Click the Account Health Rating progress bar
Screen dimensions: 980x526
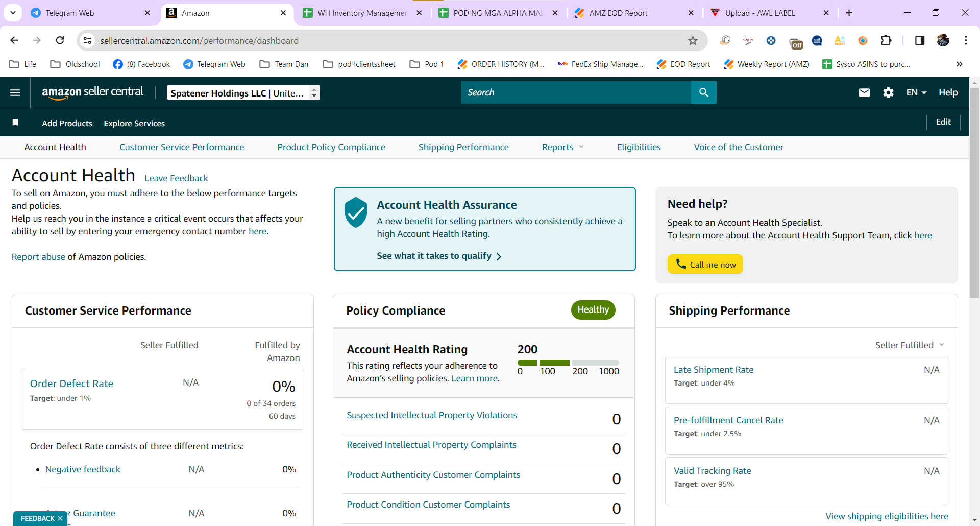tap(568, 362)
